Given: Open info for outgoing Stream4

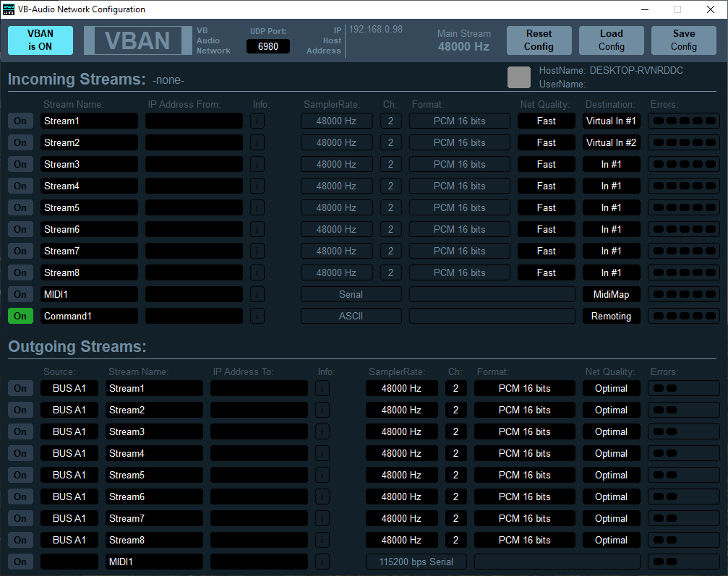Looking at the screenshot, I should [x=322, y=453].
